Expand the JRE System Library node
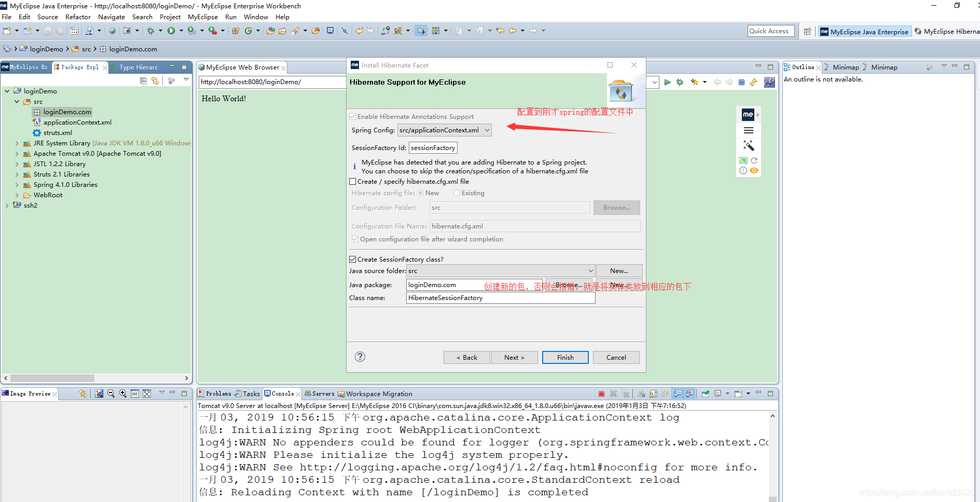This screenshot has width=980, height=502. point(17,143)
